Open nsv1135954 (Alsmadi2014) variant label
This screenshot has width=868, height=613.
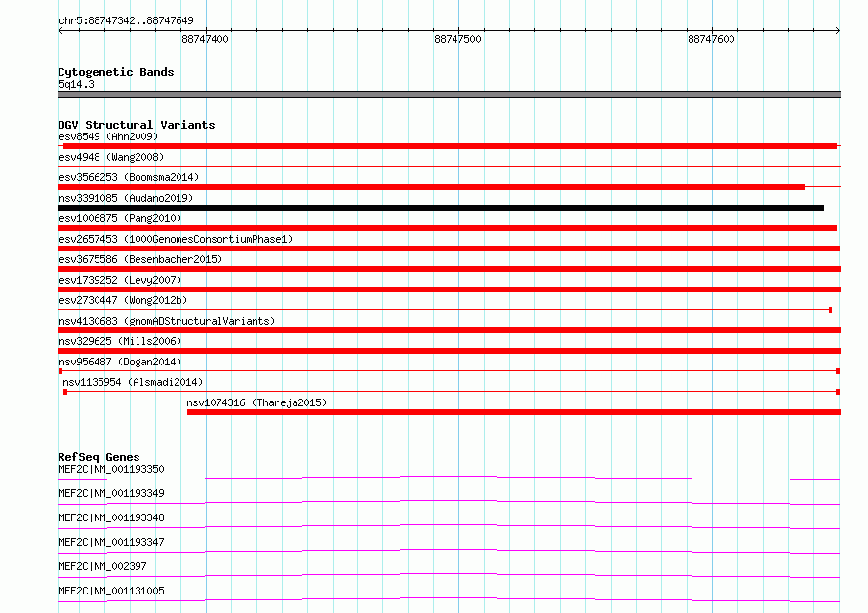[133, 382]
